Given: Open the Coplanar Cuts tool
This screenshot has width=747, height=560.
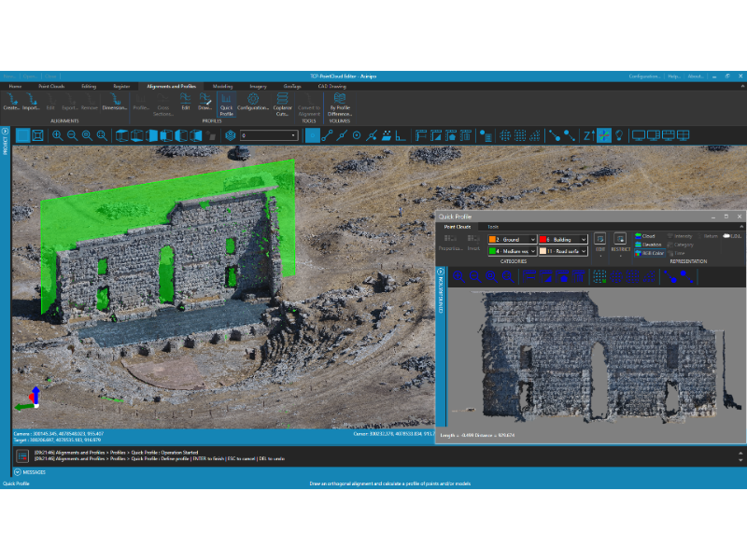Looking at the screenshot, I should click(x=282, y=105).
